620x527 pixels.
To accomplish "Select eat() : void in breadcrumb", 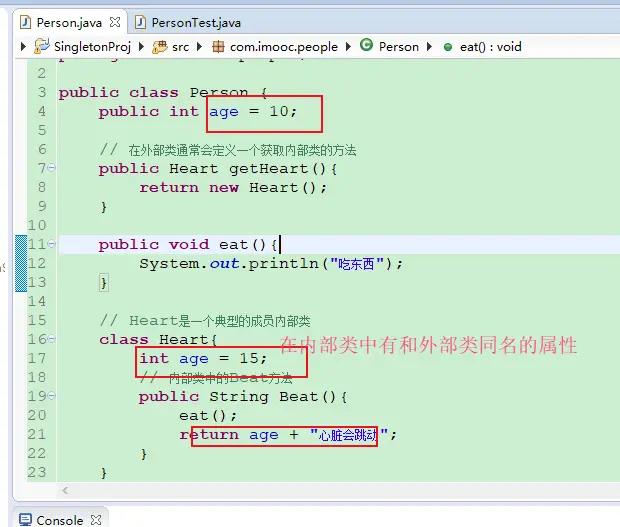I will [x=491, y=47].
